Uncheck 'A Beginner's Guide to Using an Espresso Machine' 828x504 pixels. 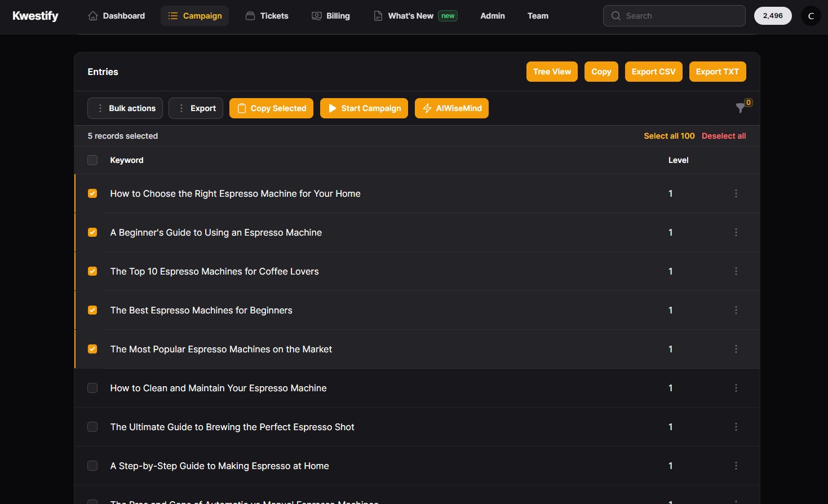92,232
